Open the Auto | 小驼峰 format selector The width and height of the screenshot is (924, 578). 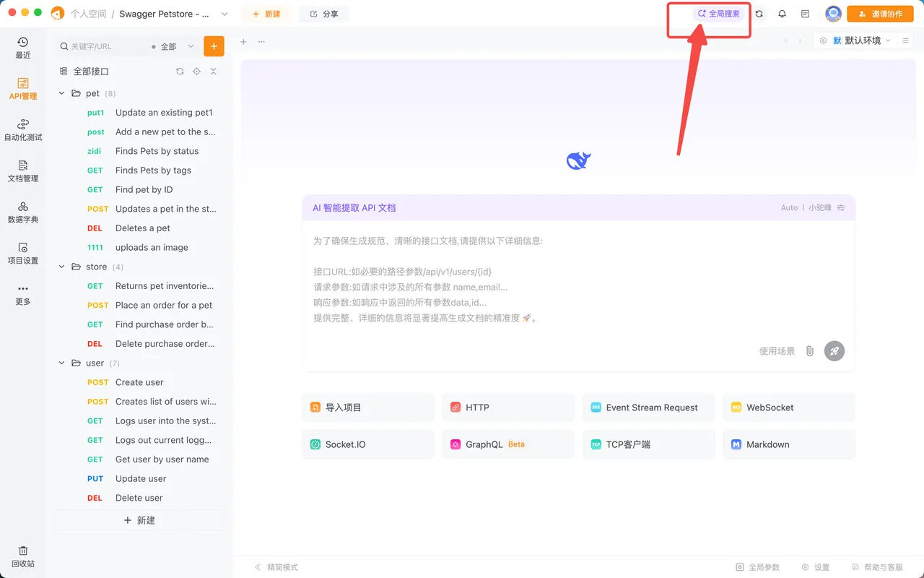806,208
